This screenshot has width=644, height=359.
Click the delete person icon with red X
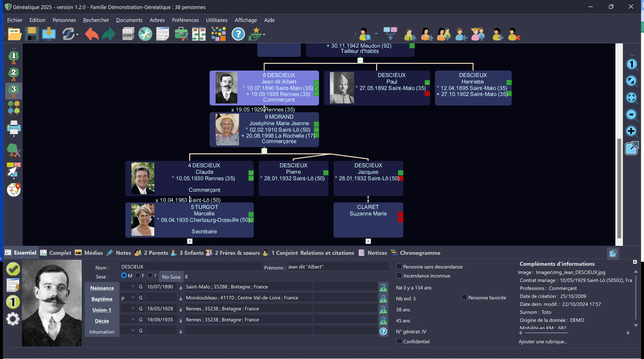pyautogui.click(x=514, y=34)
